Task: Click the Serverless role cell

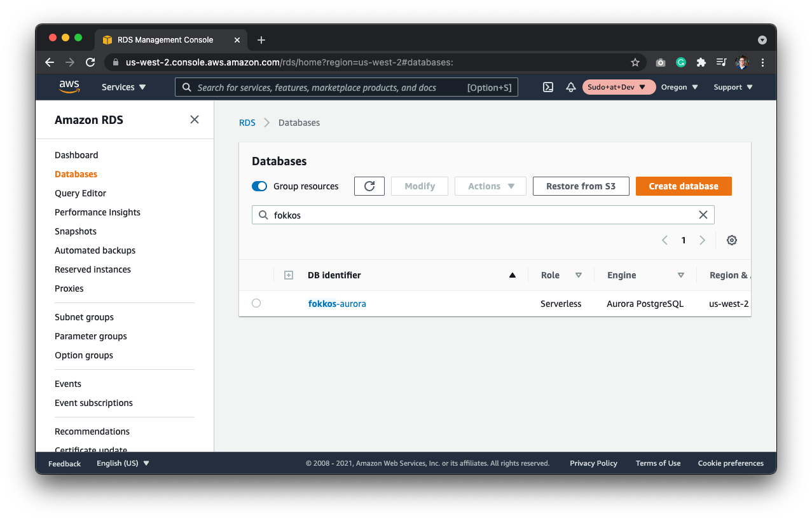Action: click(561, 304)
